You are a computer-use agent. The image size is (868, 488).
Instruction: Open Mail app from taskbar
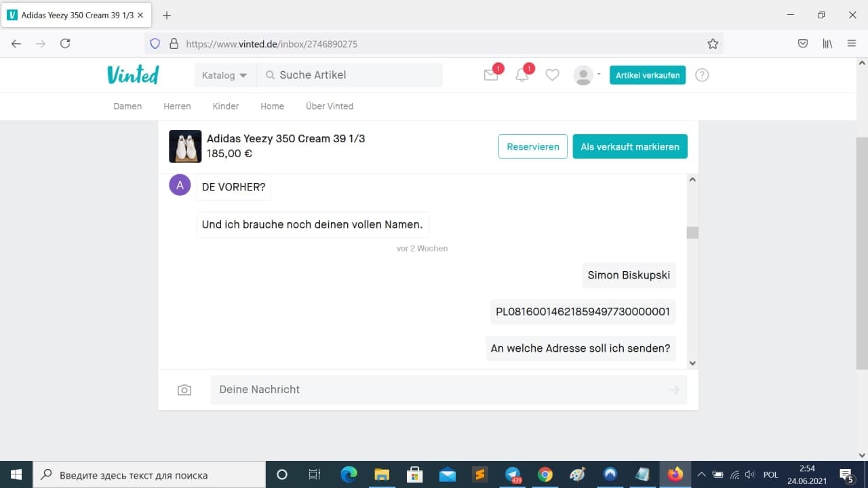(447, 474)
